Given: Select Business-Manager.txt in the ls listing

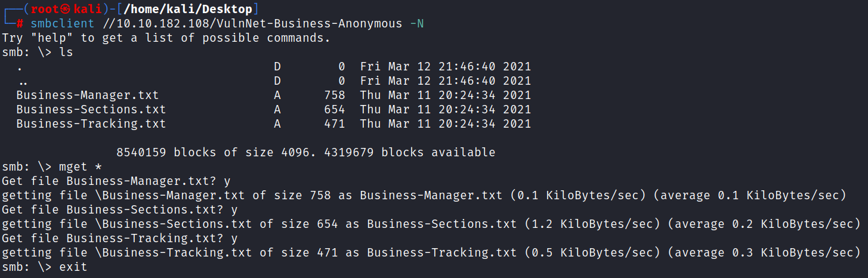Looking at the screenshot, I should [x=88, y=95].
